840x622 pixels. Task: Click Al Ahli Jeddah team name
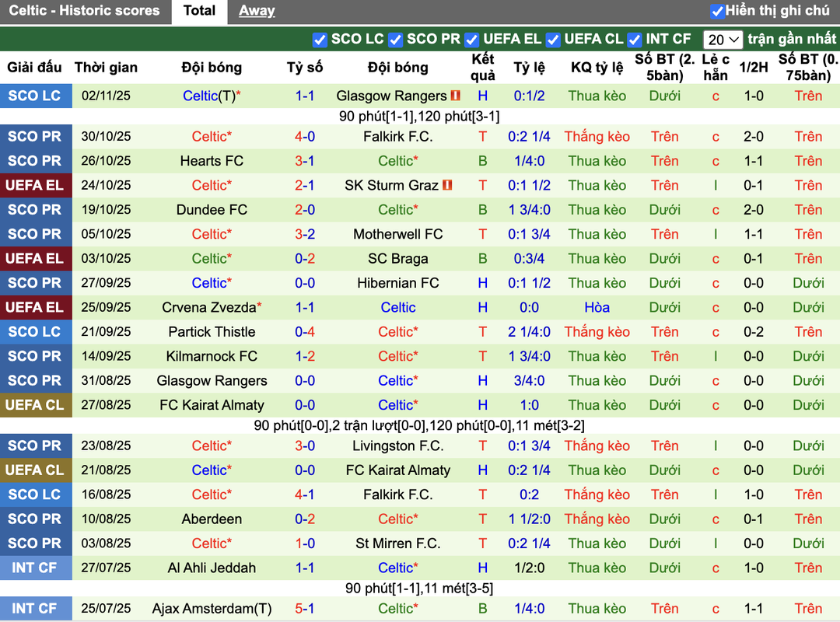coord(212,568)
